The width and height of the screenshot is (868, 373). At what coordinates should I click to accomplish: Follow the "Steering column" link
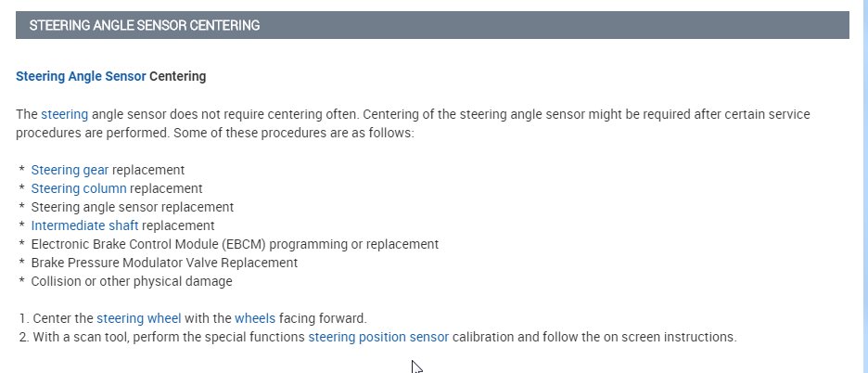[79, 188]
